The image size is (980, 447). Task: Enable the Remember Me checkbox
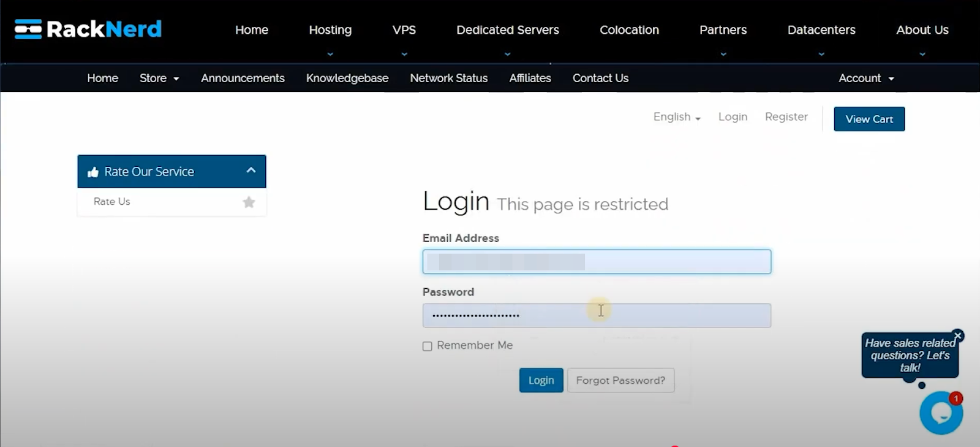click(428, 346)
